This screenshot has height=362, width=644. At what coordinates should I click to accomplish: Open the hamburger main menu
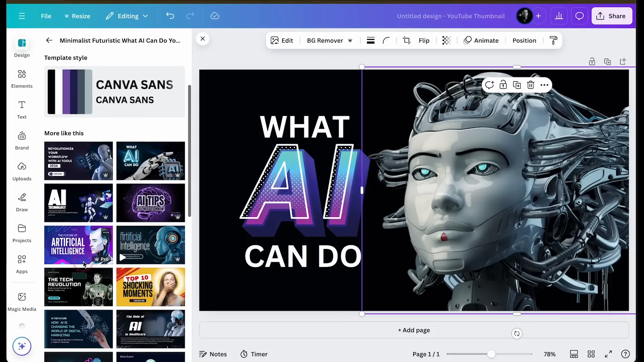(x=22, y=16)
